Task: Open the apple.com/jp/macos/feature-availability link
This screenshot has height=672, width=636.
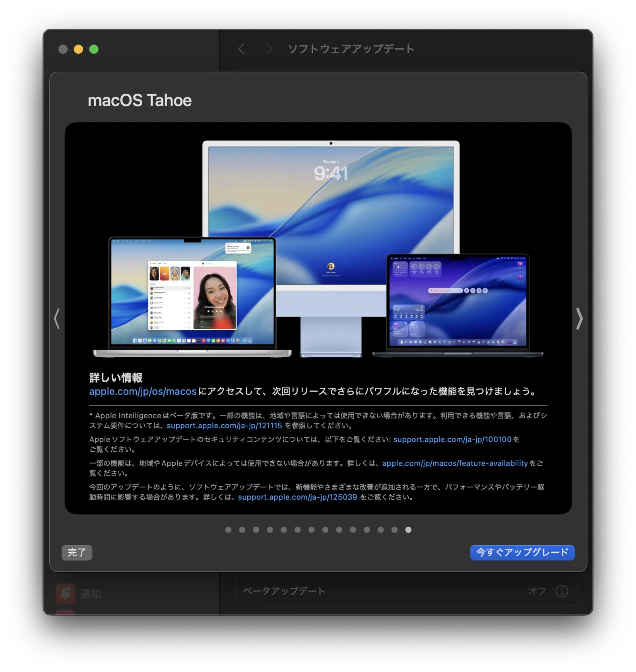Action: (455, 463)
